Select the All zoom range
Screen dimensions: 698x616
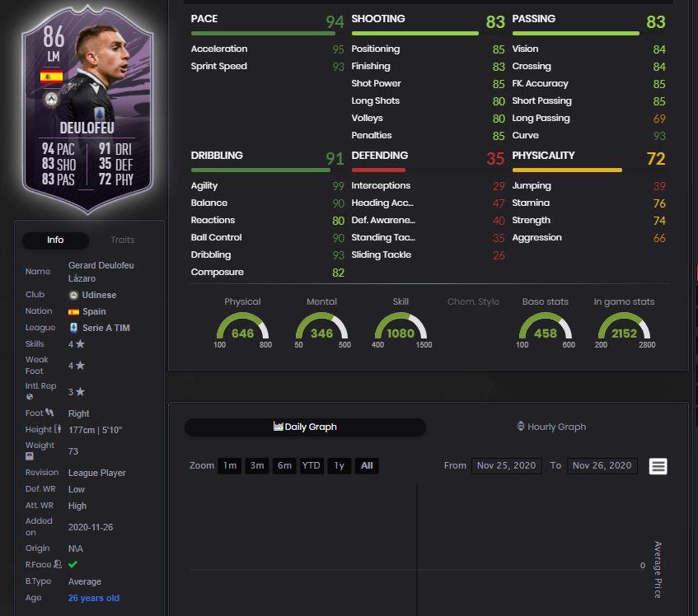point(367,465)
